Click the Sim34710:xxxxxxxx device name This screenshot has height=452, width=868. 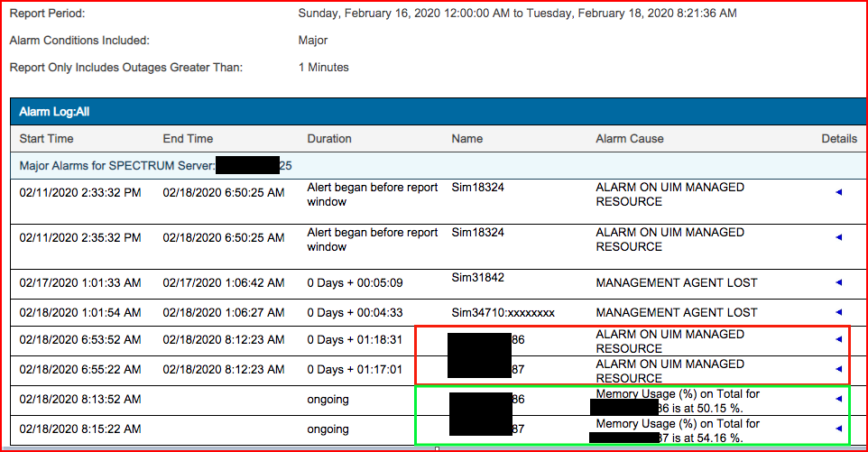(503, 312)
